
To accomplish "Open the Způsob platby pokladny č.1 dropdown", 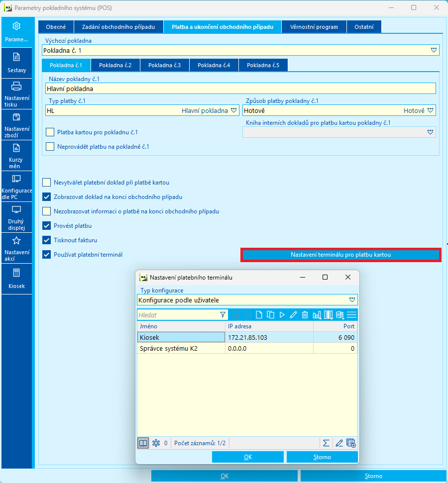I will 431,110.
